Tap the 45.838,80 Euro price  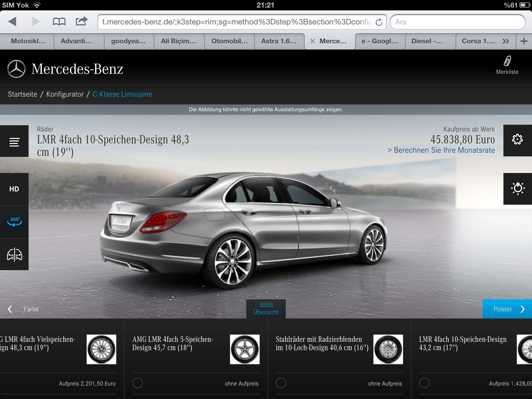[x=463, y=139]
